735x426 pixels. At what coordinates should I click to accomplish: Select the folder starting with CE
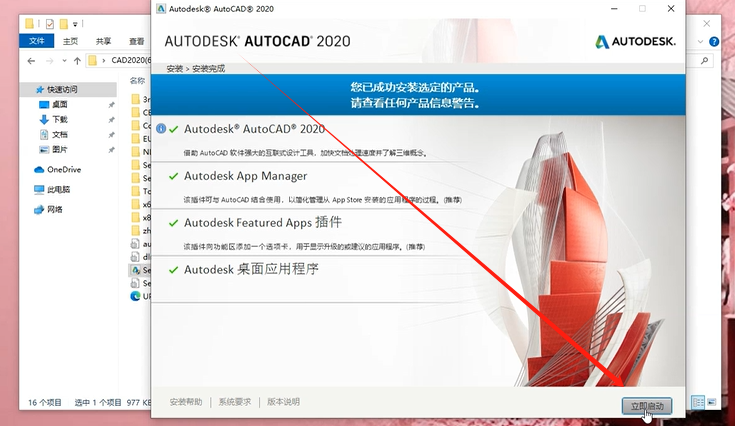tap(141, 112)
